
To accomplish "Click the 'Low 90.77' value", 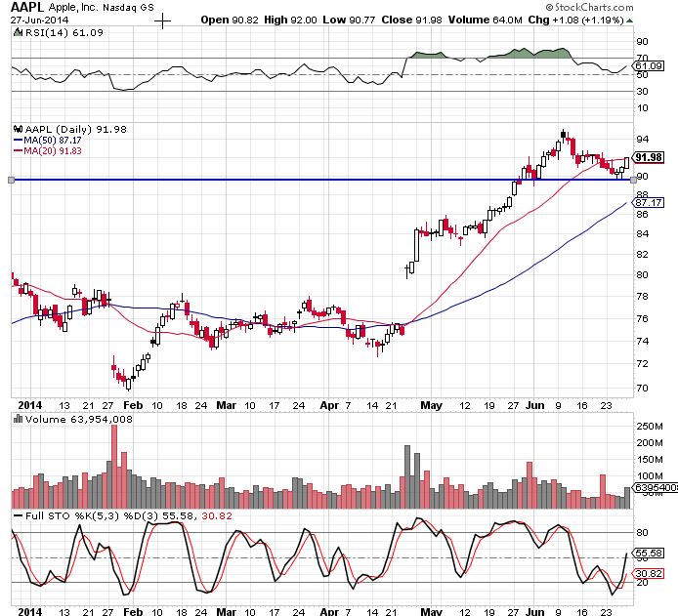I will point(349,20).
